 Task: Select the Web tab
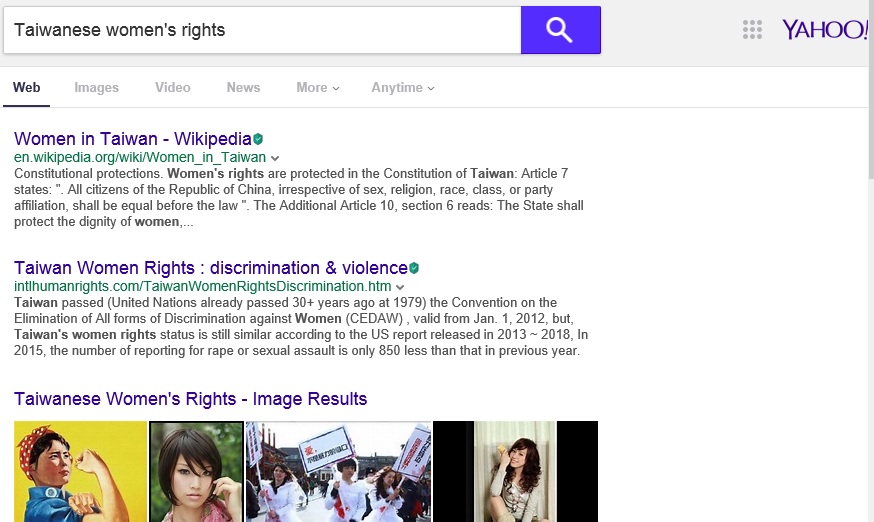click(27, 88)
